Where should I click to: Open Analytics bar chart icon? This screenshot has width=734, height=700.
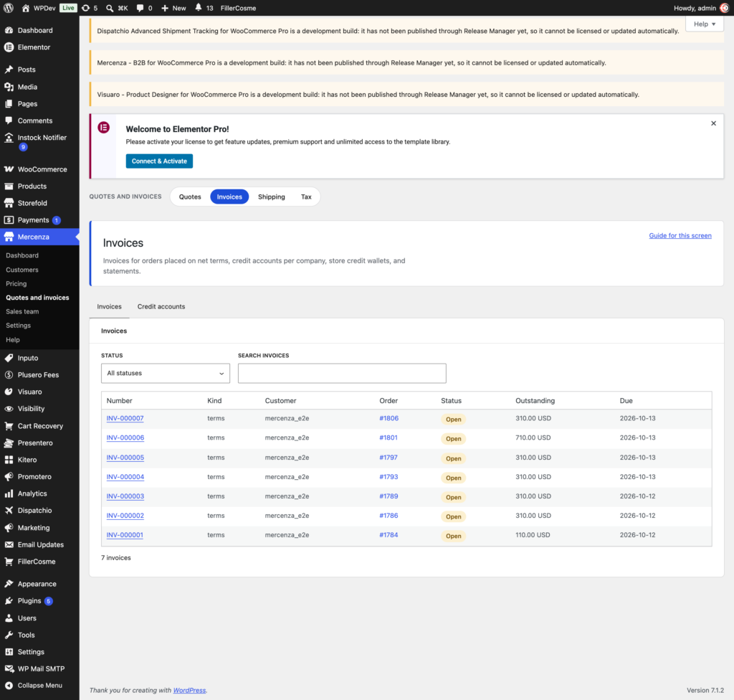pyautogui.click(x=9, y=493)
